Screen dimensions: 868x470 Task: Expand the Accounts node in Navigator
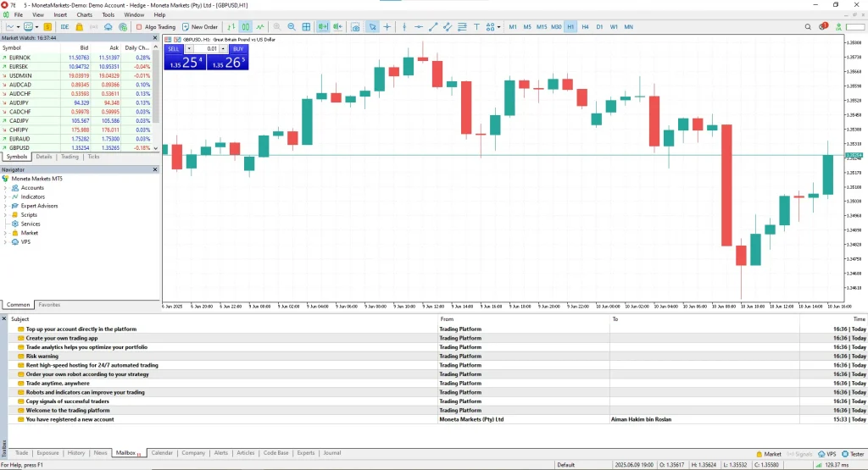coord(6,188)
